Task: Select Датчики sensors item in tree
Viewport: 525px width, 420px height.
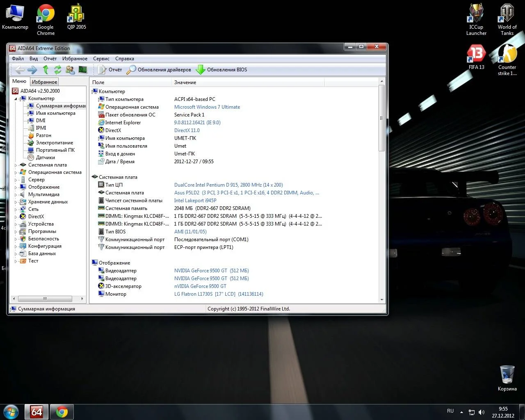Action: (x=45, y=157)
